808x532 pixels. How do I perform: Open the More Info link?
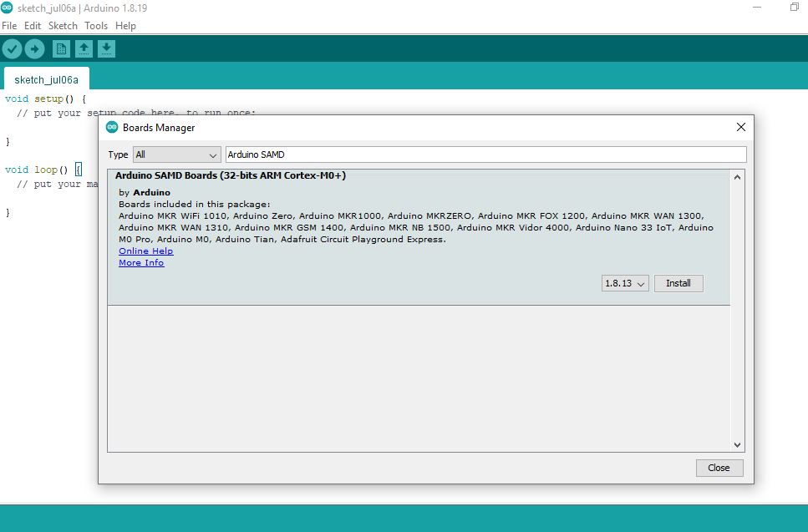tap(141, 262)
